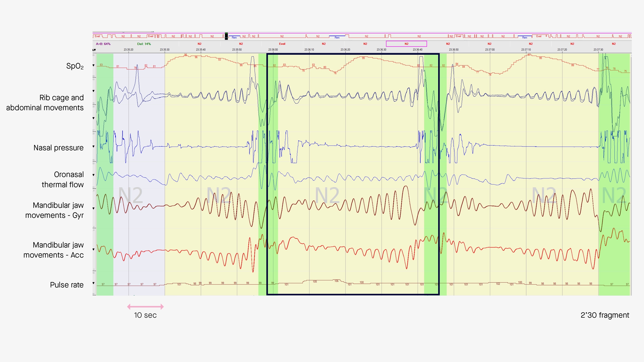Click the first Eveil segment on hypnogram

(x=97, y=36)
